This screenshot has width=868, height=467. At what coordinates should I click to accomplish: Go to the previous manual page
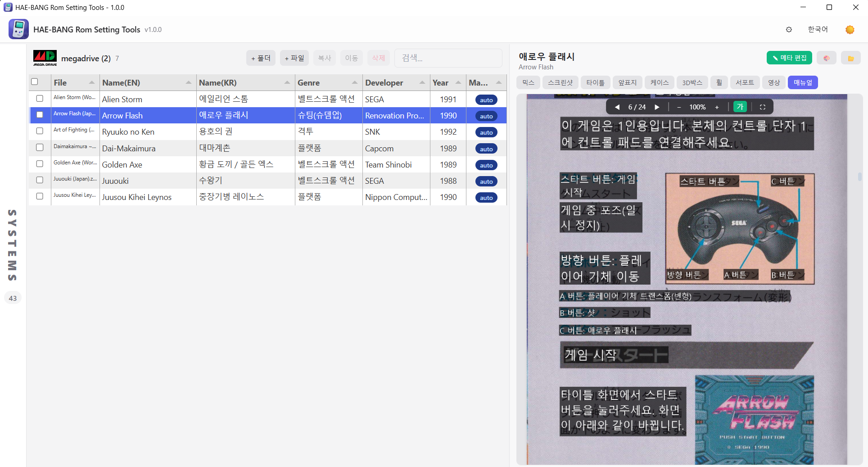click(x=617, y=107)
